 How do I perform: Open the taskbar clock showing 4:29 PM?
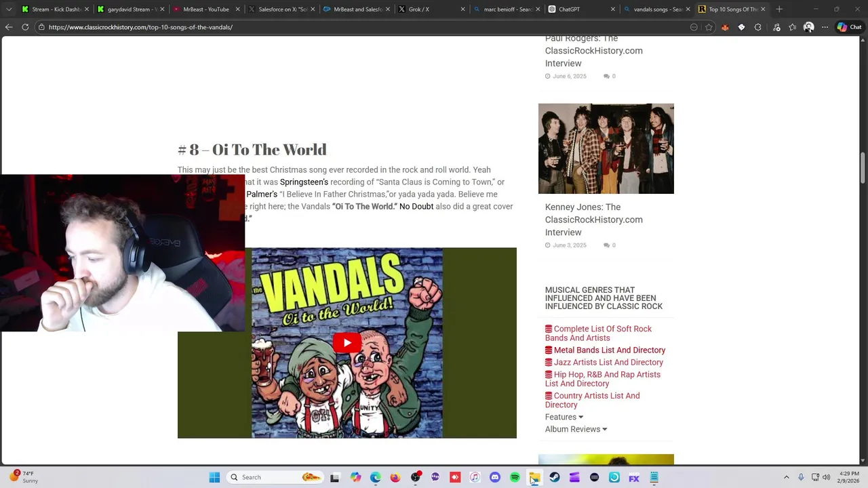coord(849,477)
